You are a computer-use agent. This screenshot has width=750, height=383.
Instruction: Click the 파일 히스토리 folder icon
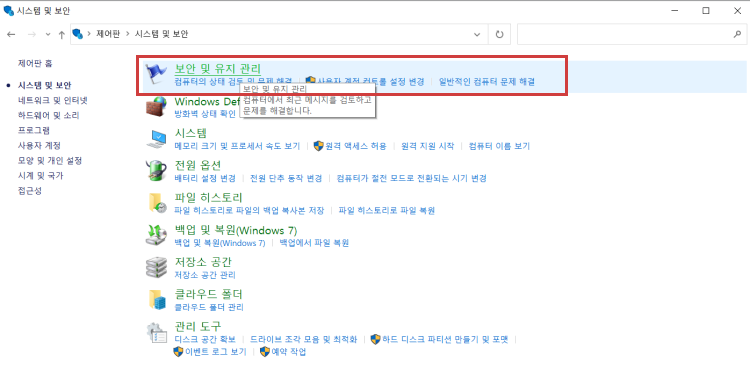tap(156, 203)
